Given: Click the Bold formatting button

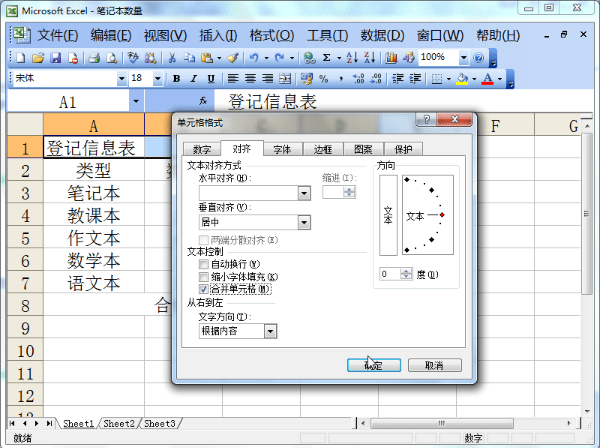Looking at the screenshot, I should point(177,78).
